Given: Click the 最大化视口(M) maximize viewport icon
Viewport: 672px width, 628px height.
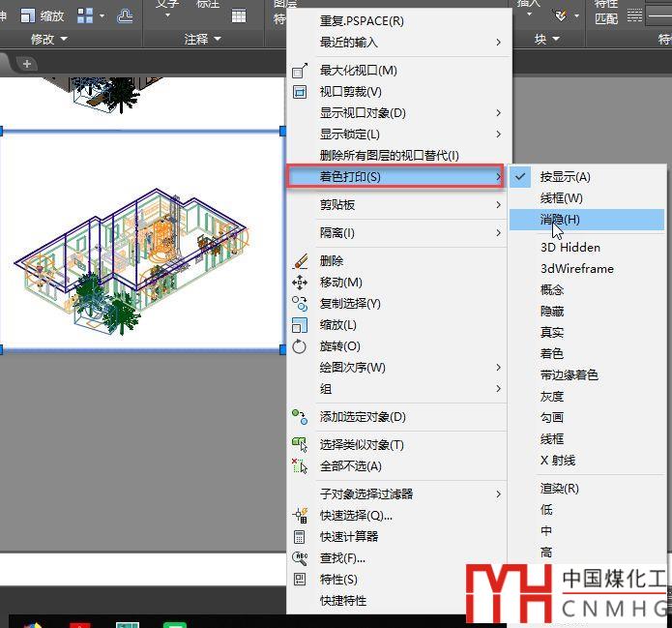Looking at the screenshot, I should [300, 71].
